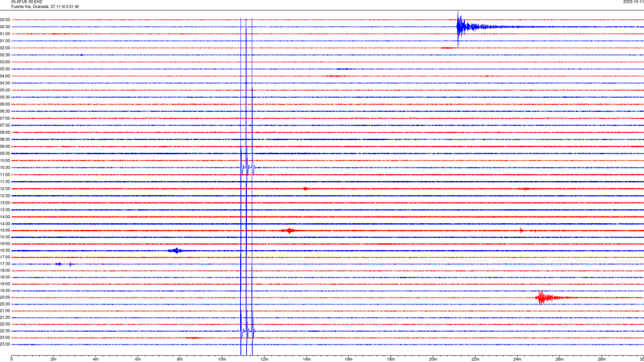
Task: Select the 18:00 row label
Action: [x=5, y=270]
